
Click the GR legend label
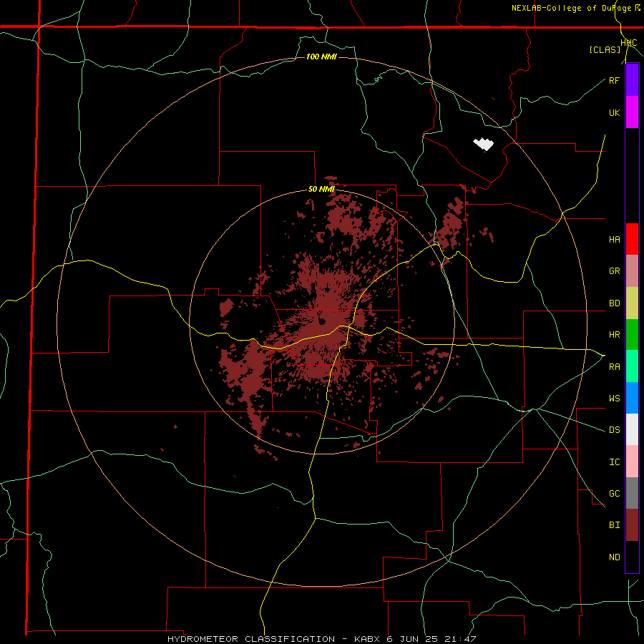point(614,271)
